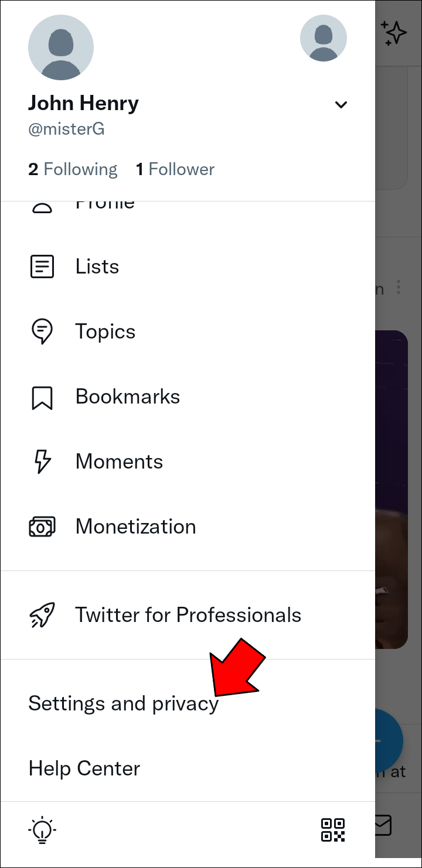Open the QR code scanner
The width and height of the screenshot is (422, 868).
333,829
